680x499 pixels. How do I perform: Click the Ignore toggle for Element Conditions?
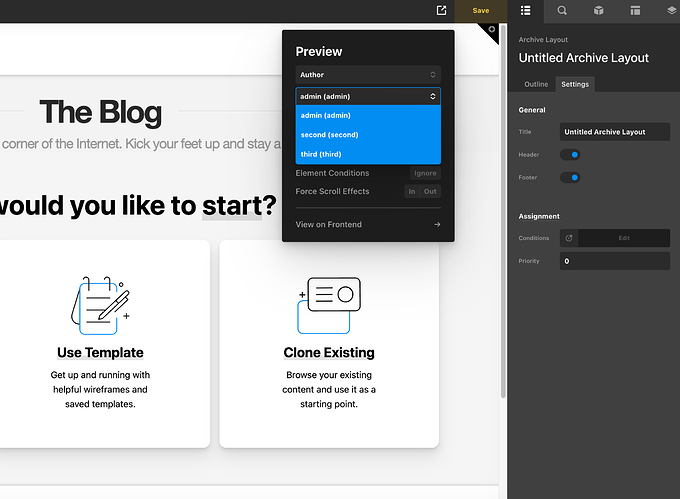click(425, 173)
